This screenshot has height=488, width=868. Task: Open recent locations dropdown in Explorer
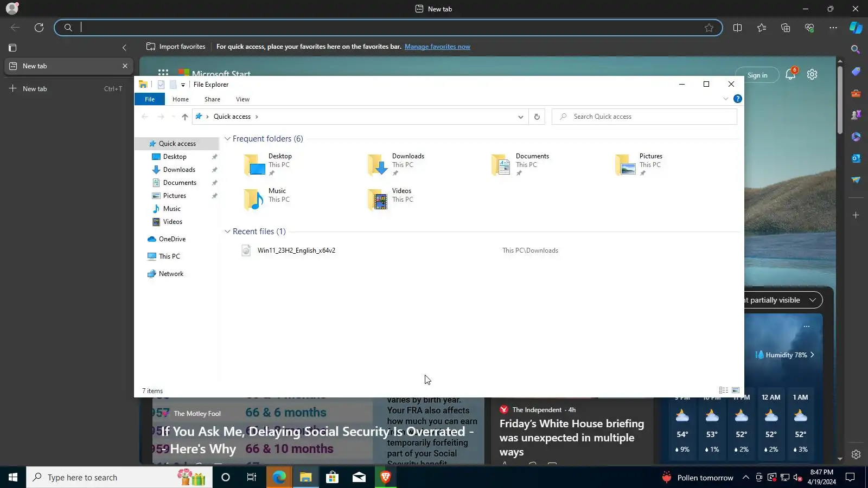pyautogui.click(x=173, y=117)
